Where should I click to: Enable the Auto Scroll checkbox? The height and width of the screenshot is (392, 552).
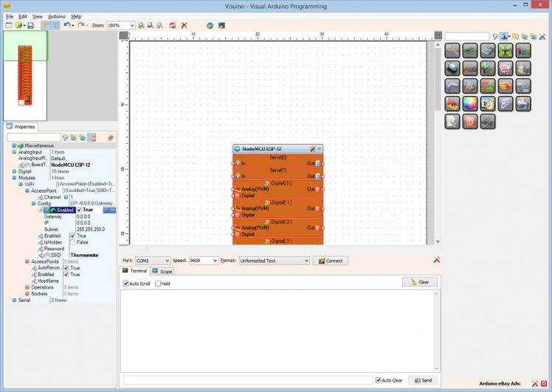[x=126, y=283]
